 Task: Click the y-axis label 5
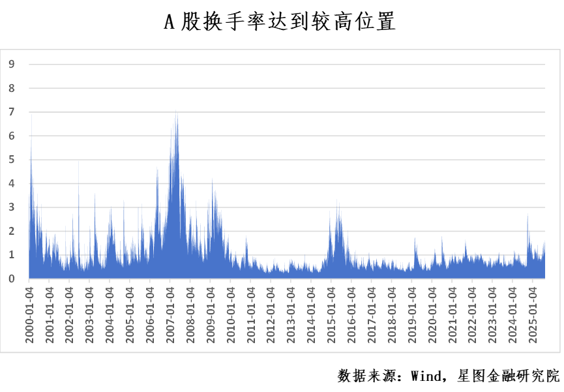pyautogui.click(x=12, y=159)
